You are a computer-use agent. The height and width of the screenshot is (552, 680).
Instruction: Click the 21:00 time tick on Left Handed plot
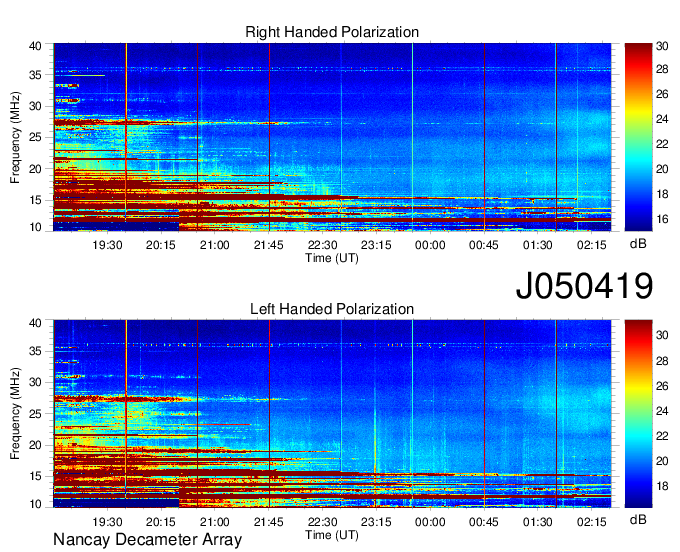click(215, 522)
